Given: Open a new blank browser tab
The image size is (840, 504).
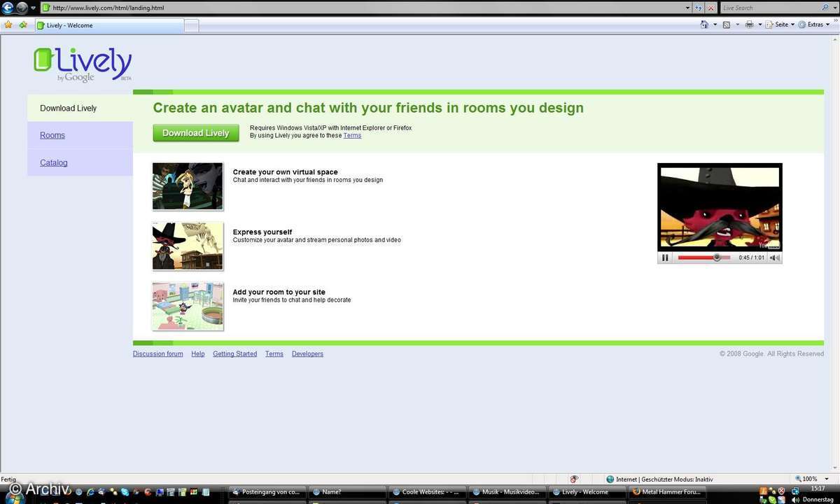Looking at the screenshot, I should [x=191, y=26].
